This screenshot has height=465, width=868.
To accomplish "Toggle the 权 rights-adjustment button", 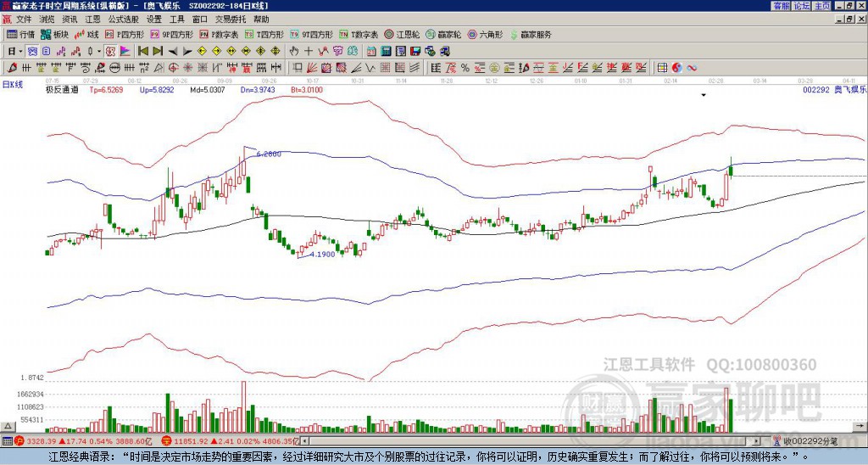I will (x=110, y=51).
